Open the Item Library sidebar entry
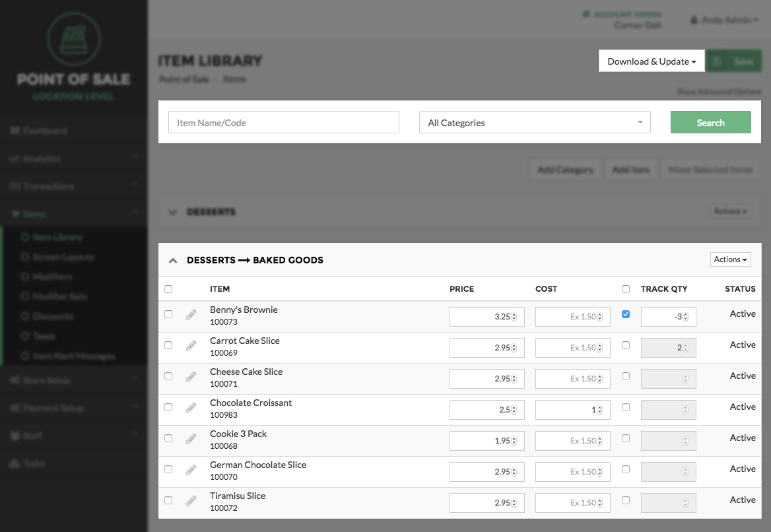The height and width of the screenshot is (532, 771). pos(57,238)
